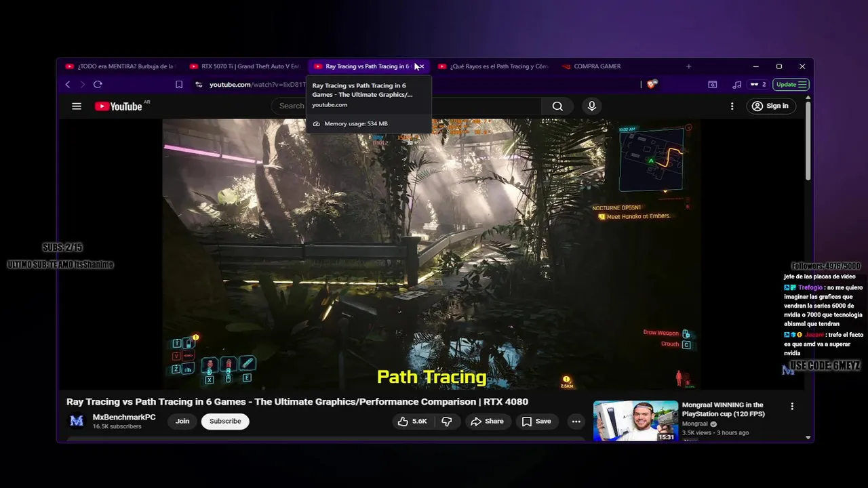The height and width of the screenshot is (488, 868).
Task: Reload the page
Action: (x=98, y=84)
